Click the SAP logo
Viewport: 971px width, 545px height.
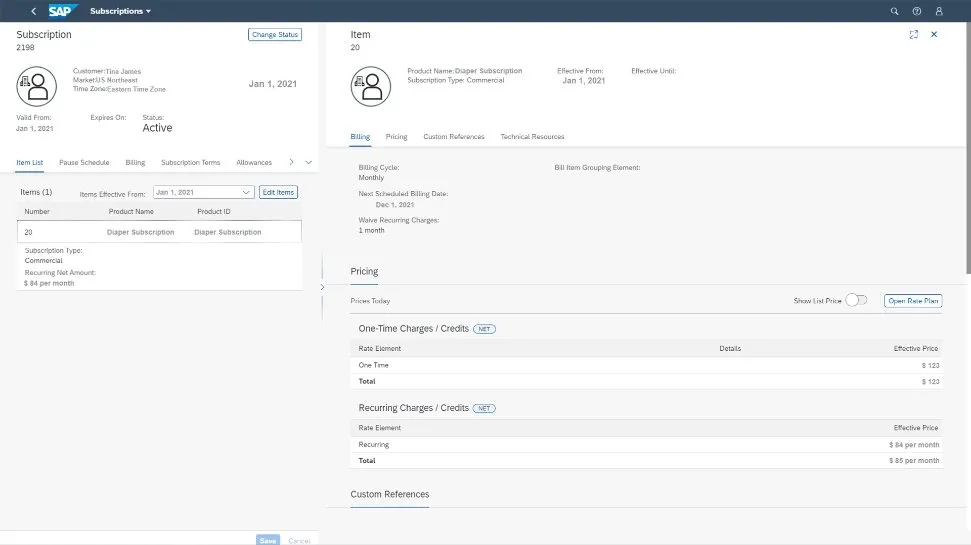point(63,11)
